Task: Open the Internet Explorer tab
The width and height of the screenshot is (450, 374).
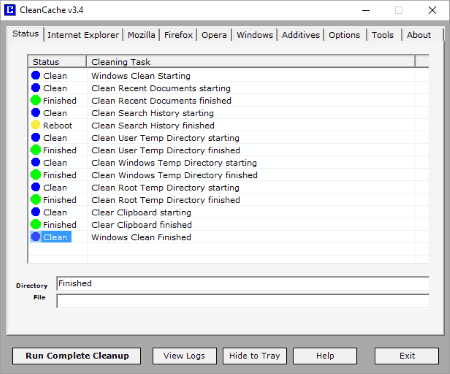Action: click(83, 35)
